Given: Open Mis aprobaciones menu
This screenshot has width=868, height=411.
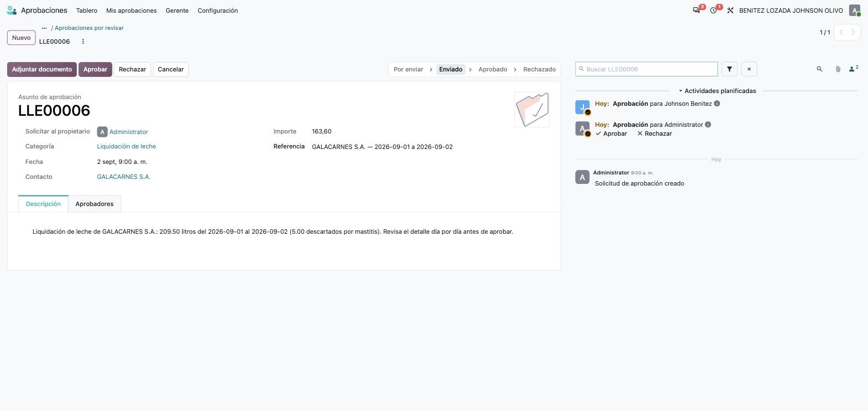Looking at the screenshot, I should [x=131, y=11].
